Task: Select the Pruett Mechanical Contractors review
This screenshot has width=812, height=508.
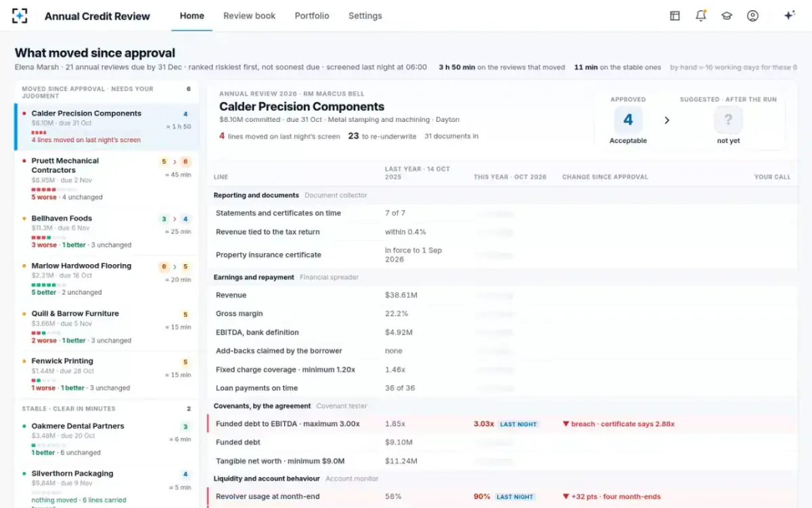Action: [x=106, y=179]
